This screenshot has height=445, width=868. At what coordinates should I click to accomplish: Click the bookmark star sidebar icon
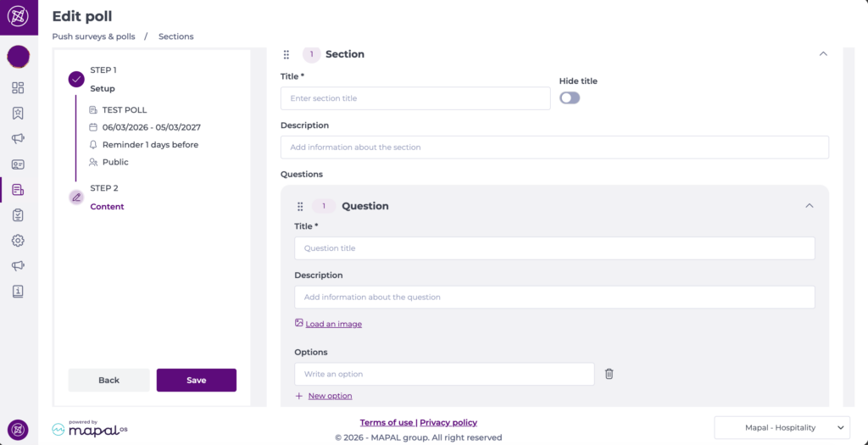pyautogui.click(x=18, y=113)
